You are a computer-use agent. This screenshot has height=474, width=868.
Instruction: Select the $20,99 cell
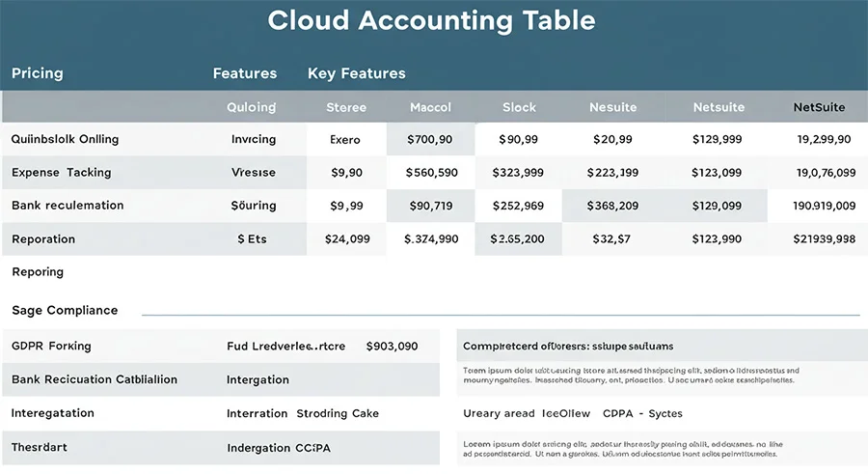pos(612,139)
